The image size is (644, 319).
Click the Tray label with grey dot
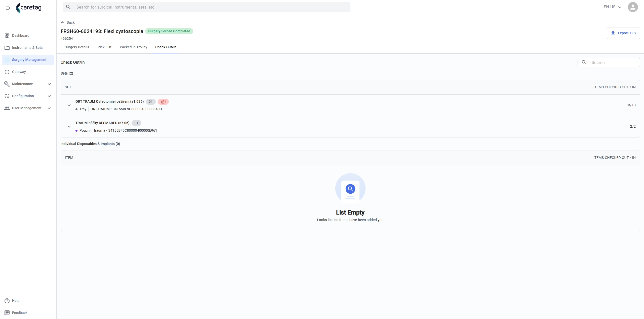point(81,109)
